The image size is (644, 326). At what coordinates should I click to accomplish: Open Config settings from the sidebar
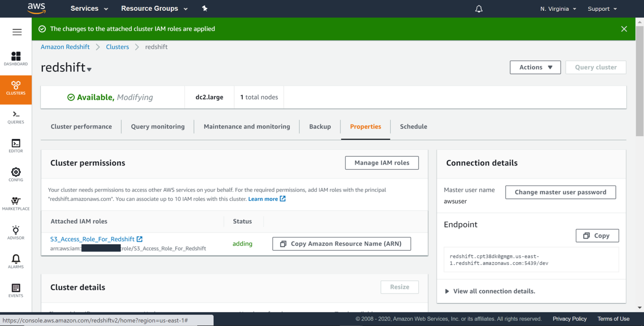click(16, 174)
